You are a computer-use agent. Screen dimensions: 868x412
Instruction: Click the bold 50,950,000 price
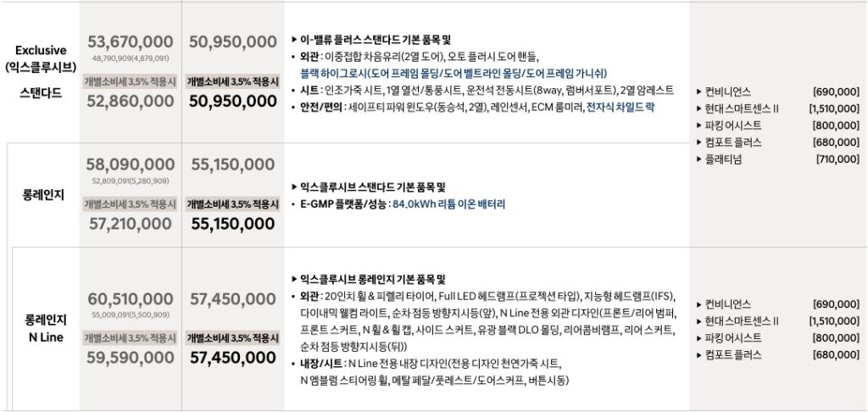(x=233, y=102)
